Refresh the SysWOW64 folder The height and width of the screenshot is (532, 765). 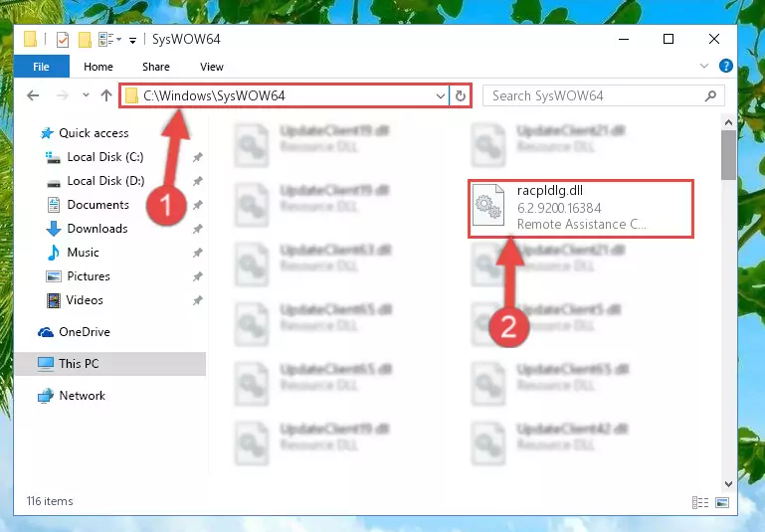tap(460, 95)
